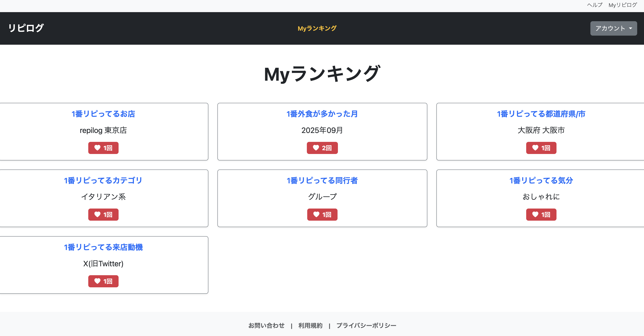Click the heart badge under X(旧Twitter)
Viewport: 644px width, 336px height.
pyautogui.click(x=103, y=281)
